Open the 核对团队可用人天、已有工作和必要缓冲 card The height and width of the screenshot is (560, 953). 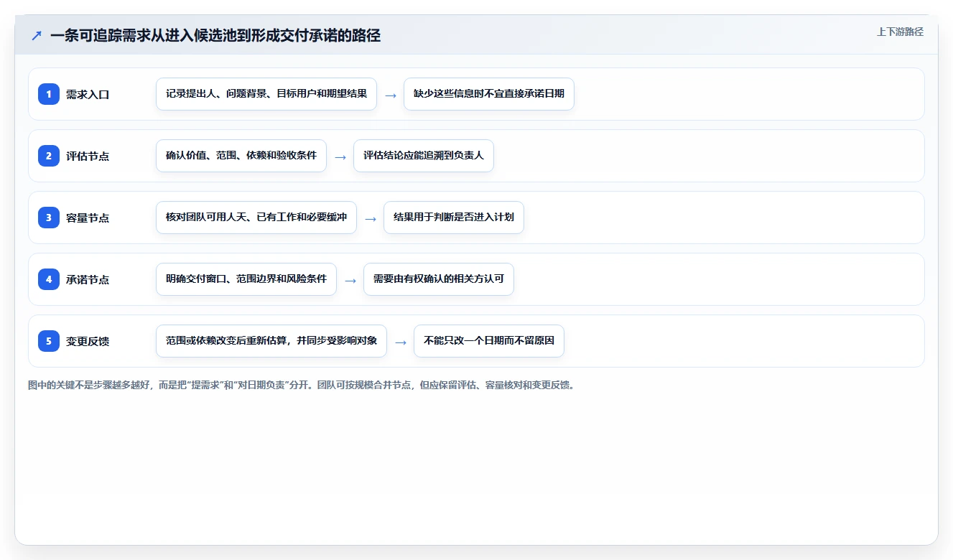(256, 218)
